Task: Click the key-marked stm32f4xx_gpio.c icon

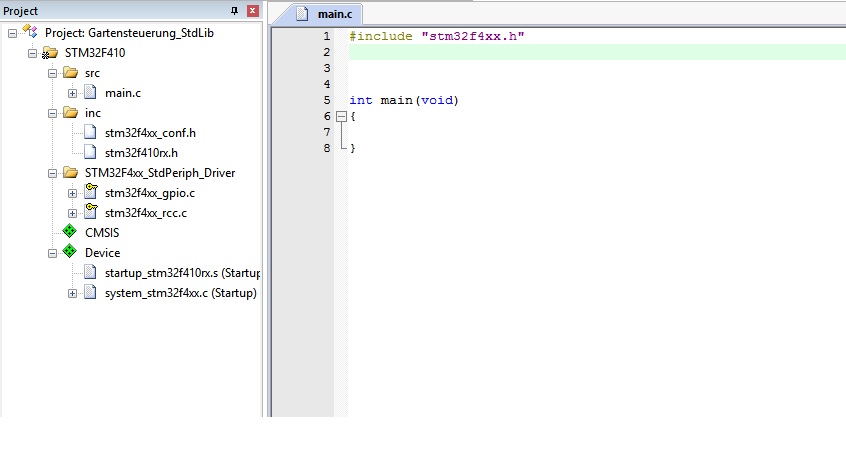Action: click(x=91, y=191)
